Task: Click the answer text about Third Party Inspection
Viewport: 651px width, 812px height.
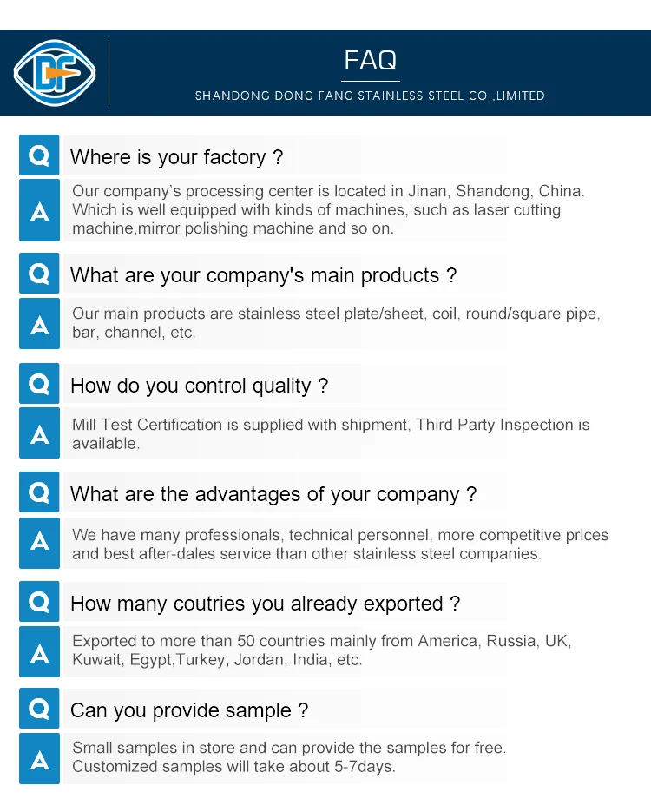Action: (331, 433)
